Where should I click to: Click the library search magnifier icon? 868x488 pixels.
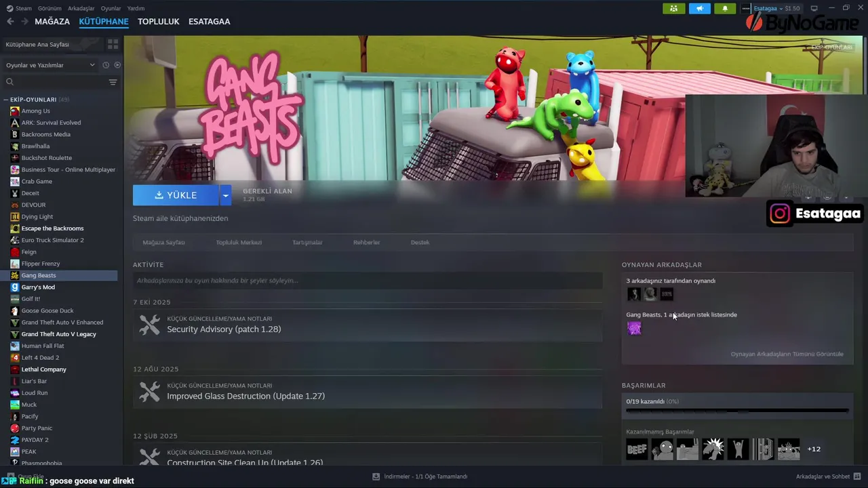[x=9, y=82]
